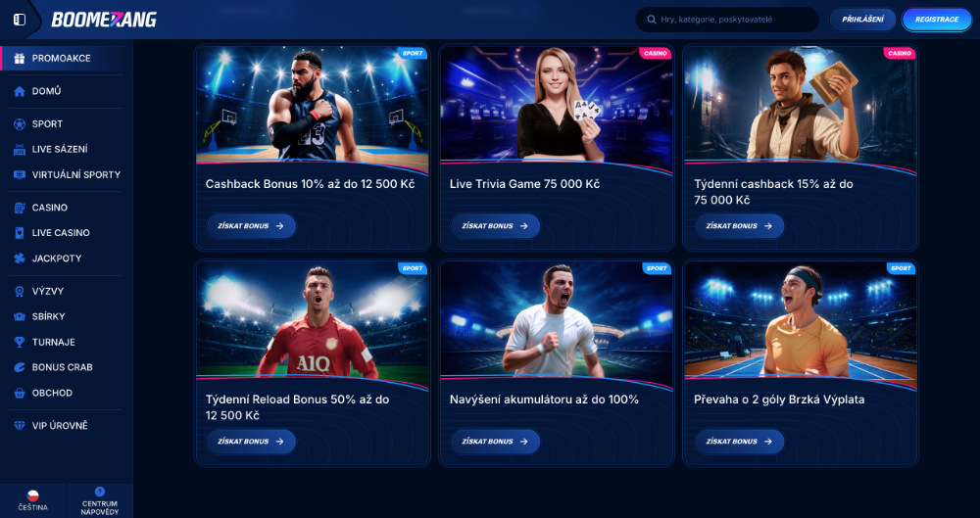Click the Přihlášení login button
The height and width of the screenshot is (518, 980).
(862, 20)
